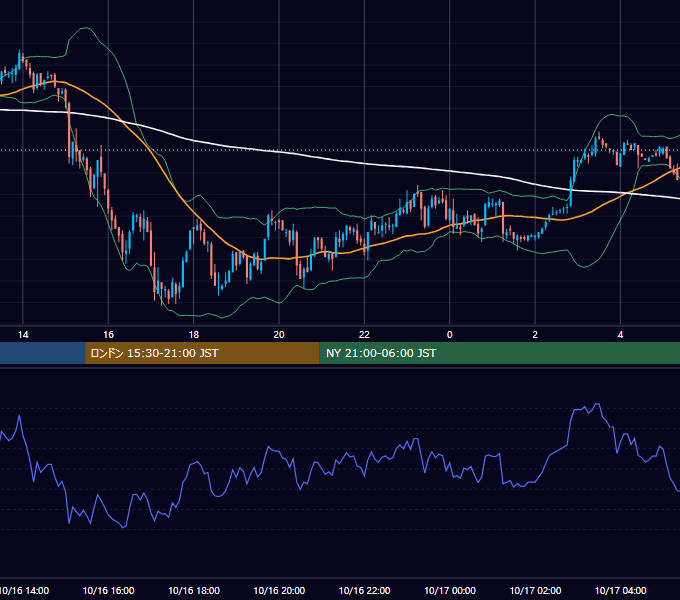Click the '10/17 00:00' date label
Viewport: 680px width, 600px height.
(x=450, y=590)
